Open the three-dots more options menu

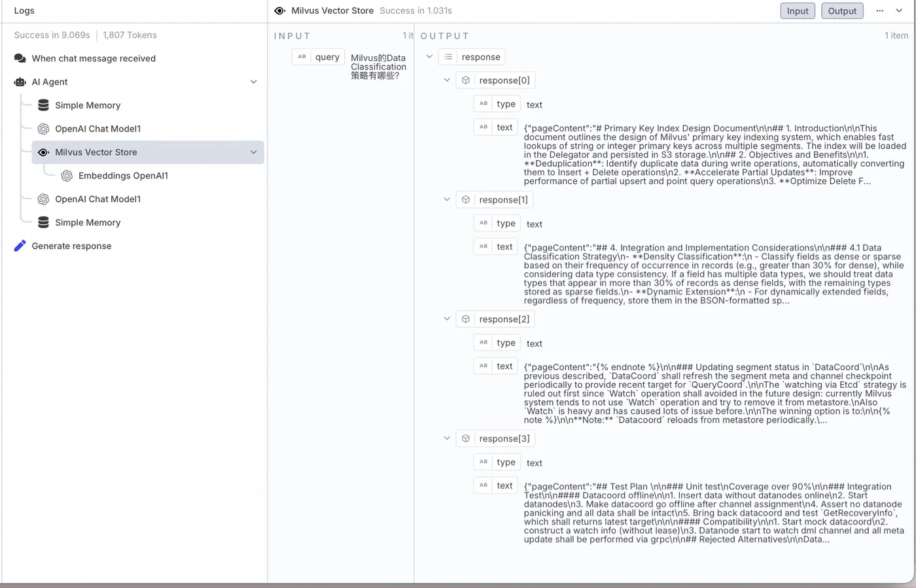[879, 10]
